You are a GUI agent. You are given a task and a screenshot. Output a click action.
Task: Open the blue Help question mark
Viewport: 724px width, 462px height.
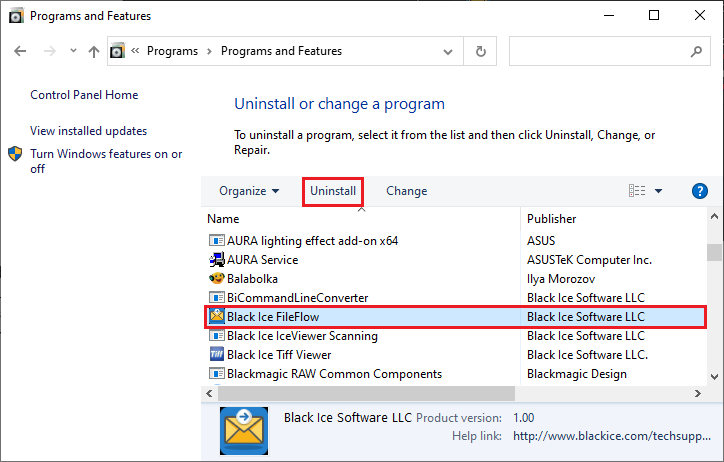(x=700, y=191)
